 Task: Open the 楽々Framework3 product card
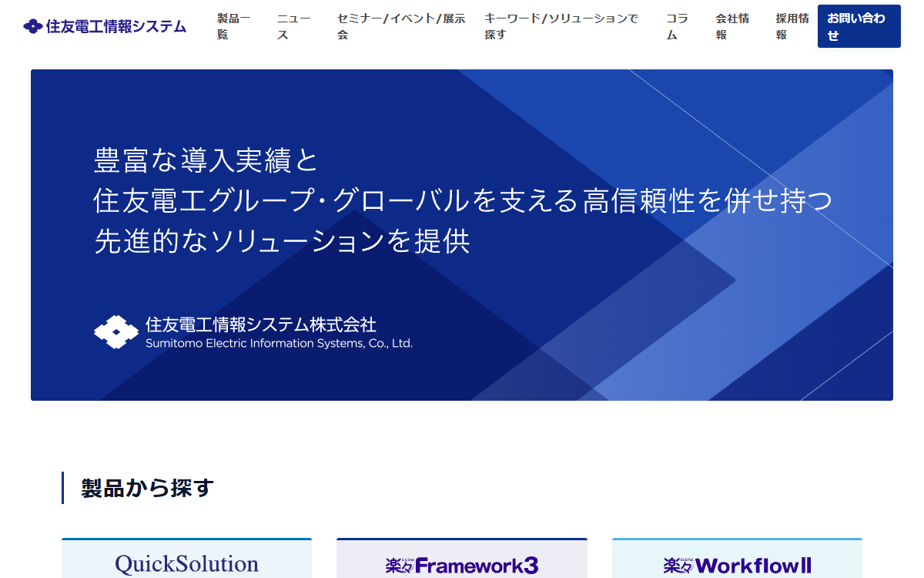(x=462, y=559)
